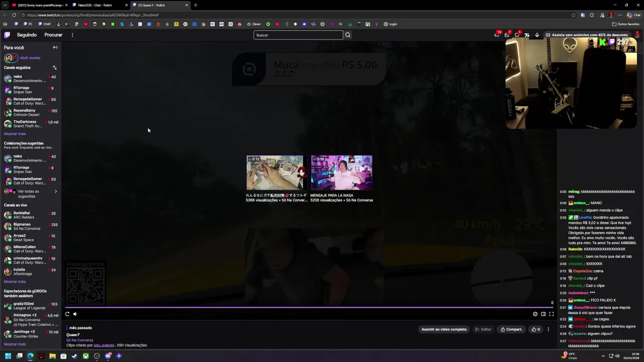Open RayanaBainy Crimson Desert channel
This screenshot has height=362, width=644.
coord(31,112)
